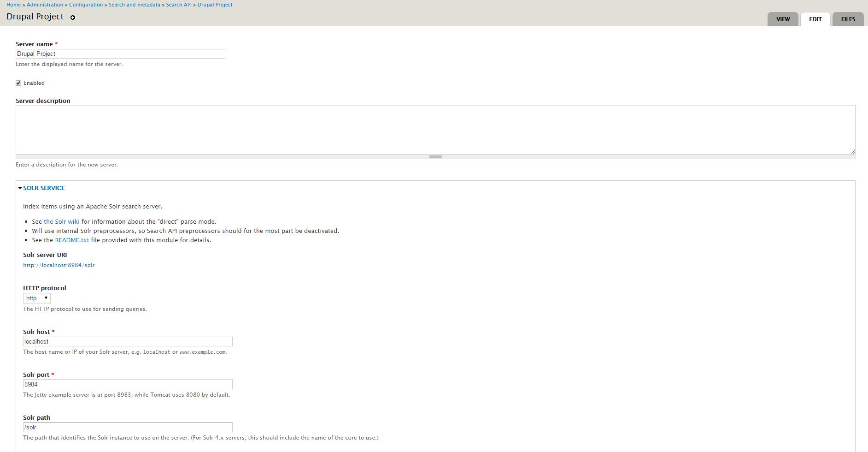Collapse the Solr Service fieldset
The width and height of the screenshot is (868, 452).
44,188
